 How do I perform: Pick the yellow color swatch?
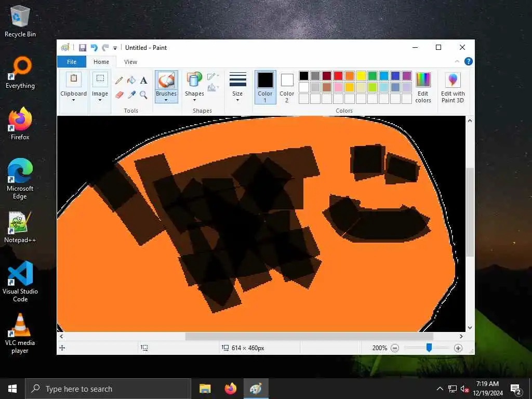pyautogui.click(x=361, y=76)
